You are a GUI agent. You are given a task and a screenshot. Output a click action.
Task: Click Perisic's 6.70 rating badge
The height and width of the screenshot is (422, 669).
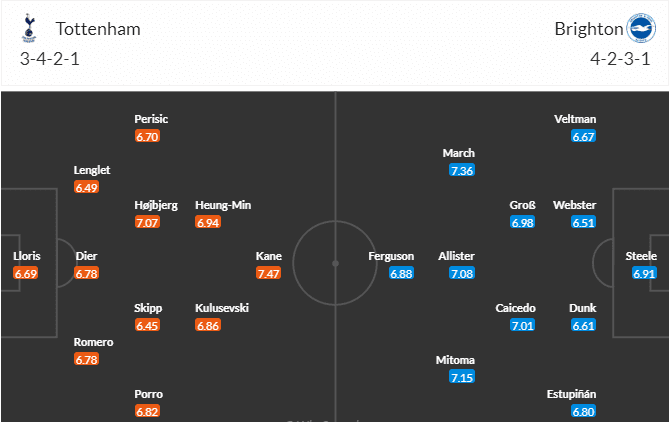[147, 137]
